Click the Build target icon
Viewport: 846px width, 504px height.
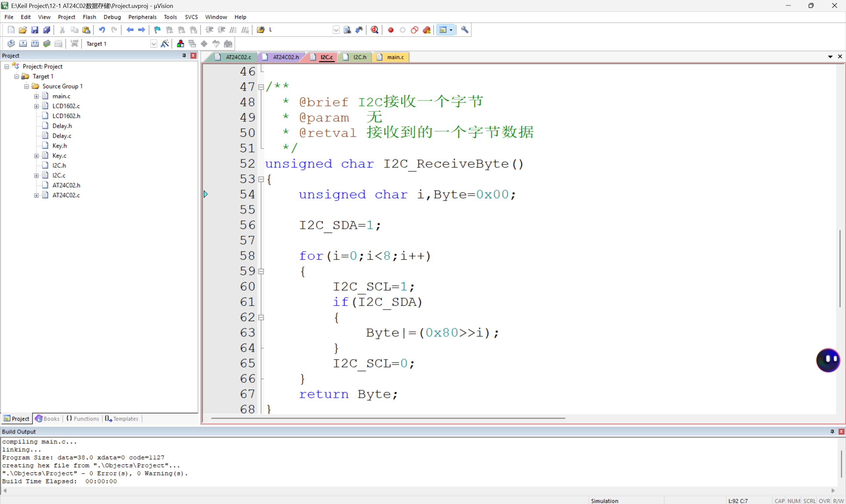[x=23, y=44]
